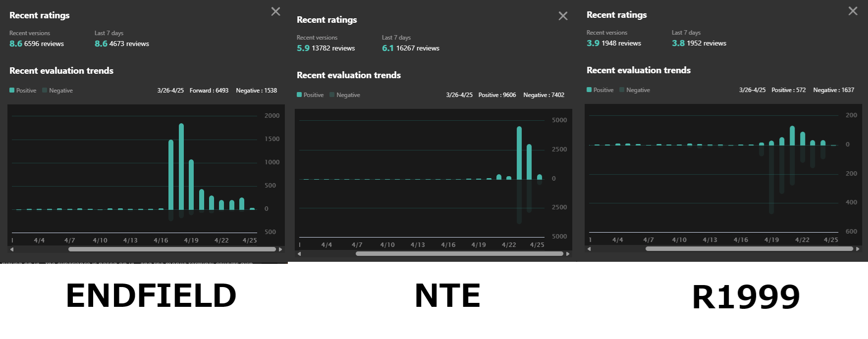Click '4673 reviews' in Endfield panel
868x339 pixels.
pyautogui.click(x=129, y=44)
